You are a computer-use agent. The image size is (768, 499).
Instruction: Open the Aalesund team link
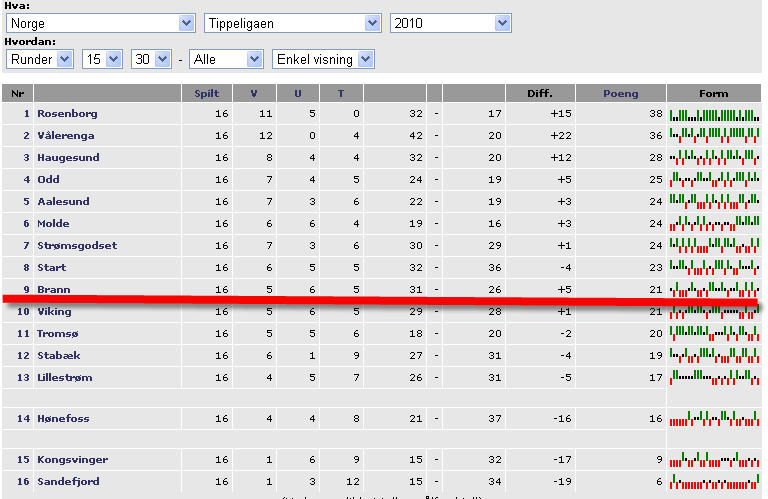coord(64,202)
